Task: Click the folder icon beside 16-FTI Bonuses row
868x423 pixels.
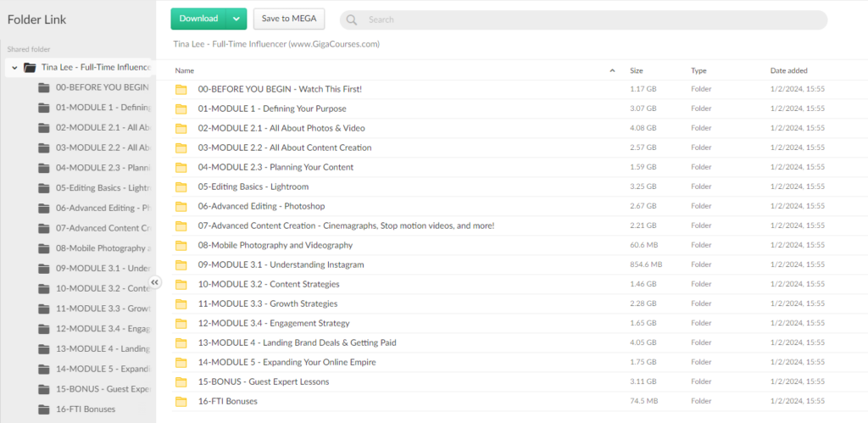Action: [x=181, y=401]
